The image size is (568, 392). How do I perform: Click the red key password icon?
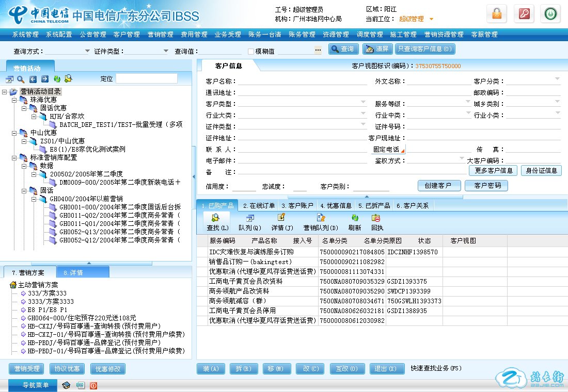[x=523, y=14]
